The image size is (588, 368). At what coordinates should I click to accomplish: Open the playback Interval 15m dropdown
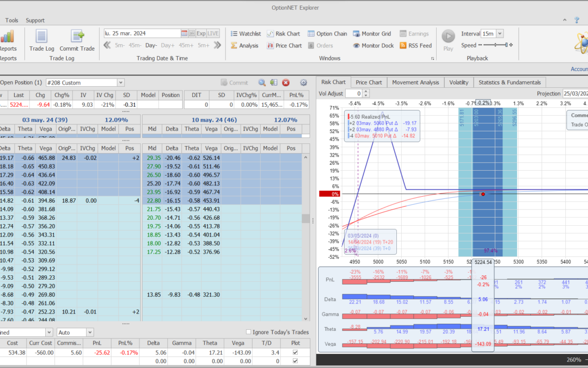click(500, 34)
